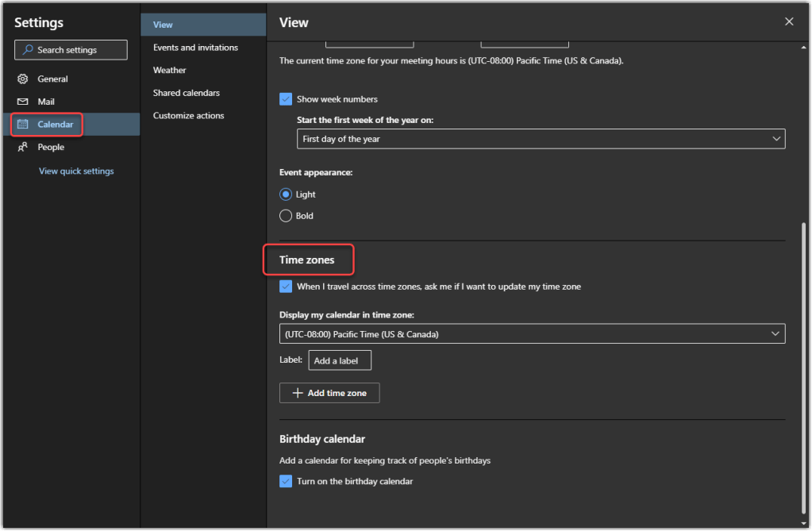Open the Shared calendars section
The height and width of the screenshot is (531, 812).
[x=187, y=93]
